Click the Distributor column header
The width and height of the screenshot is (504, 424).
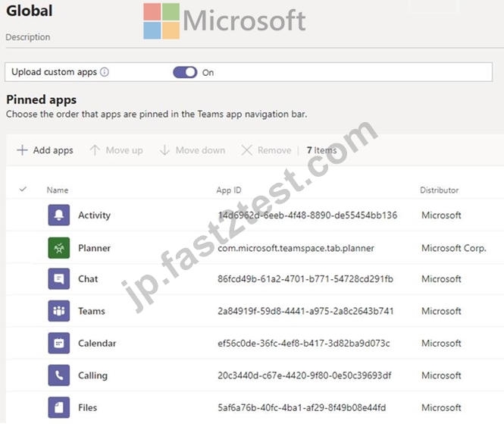[x=439, y=190]
